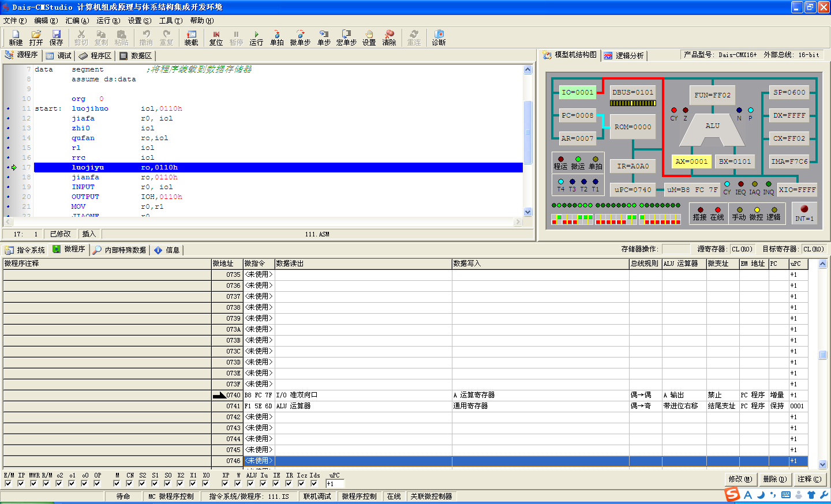Reset the machine with 复位 icon
831x504 pixels.
[x=216, y=38]
